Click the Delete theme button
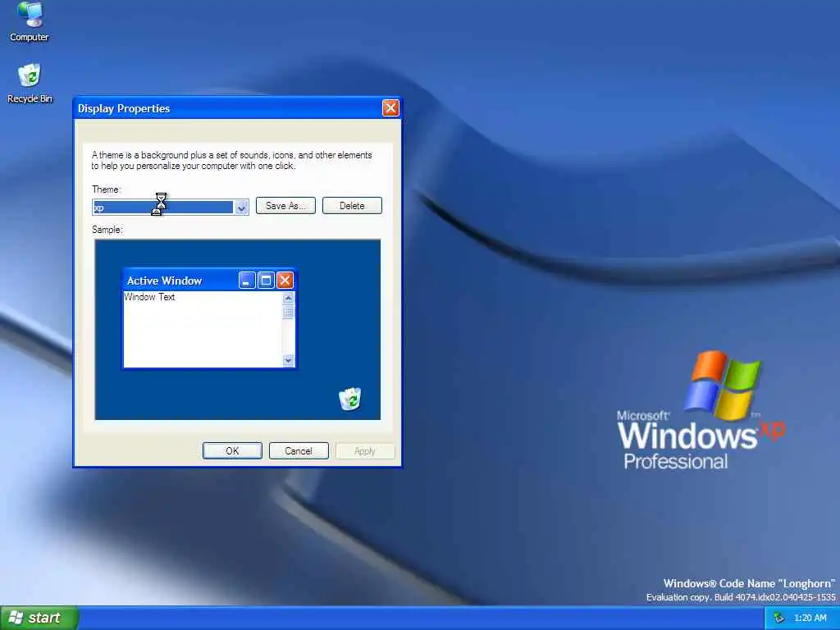Image resolution: width=840 pixels, height=630 pixels. pos(352,206)
